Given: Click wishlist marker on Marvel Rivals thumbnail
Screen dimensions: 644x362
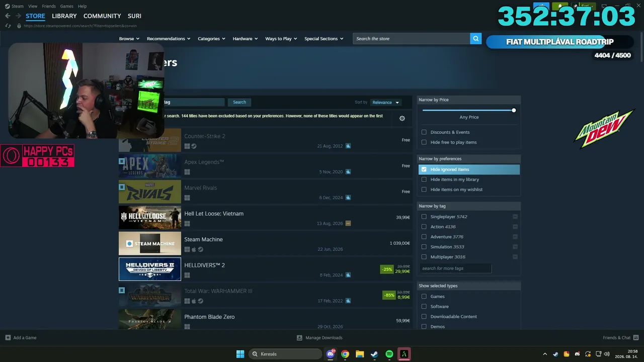Looking at the screenshot, I should tap(122, 187).
